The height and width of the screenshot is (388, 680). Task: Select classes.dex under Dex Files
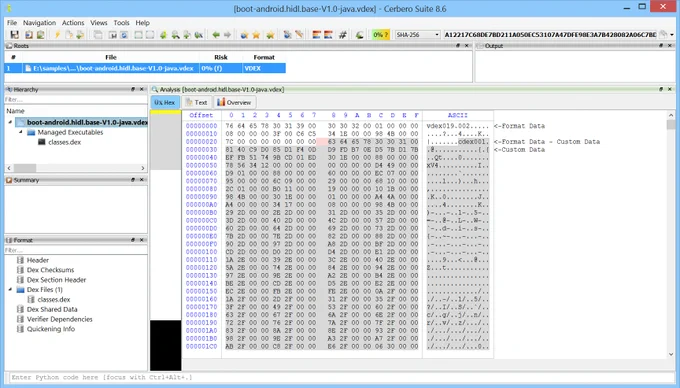pyautogui.click(x=54, y=299)
